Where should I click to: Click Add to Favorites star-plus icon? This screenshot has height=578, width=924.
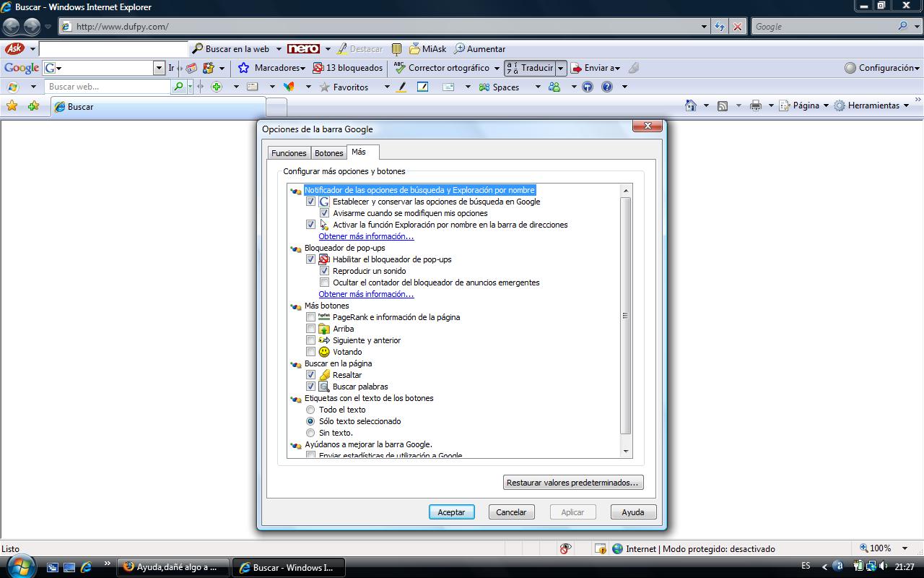pyautogui.click(x=33, y=105)
